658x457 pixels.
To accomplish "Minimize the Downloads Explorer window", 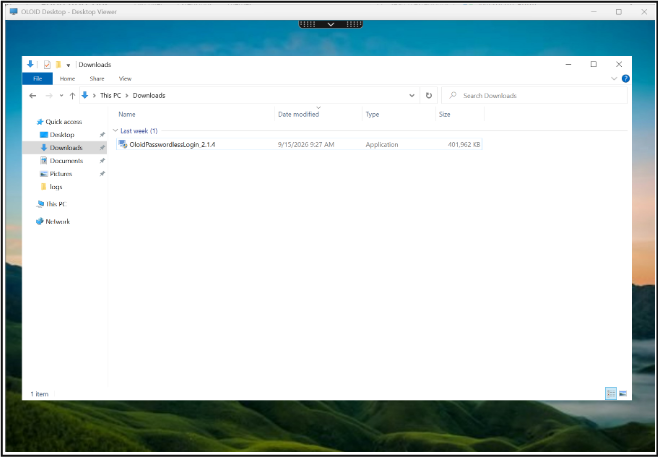I will coord(568,64).
